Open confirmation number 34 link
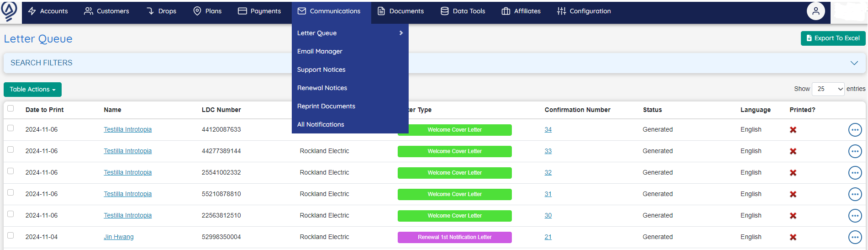Screen dimensions: 868x250 pos(548,129)
